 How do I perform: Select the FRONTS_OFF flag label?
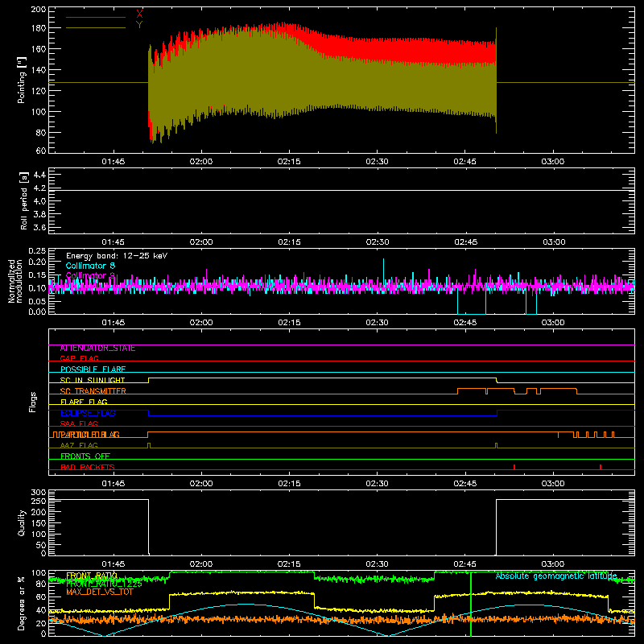(85, 456)
